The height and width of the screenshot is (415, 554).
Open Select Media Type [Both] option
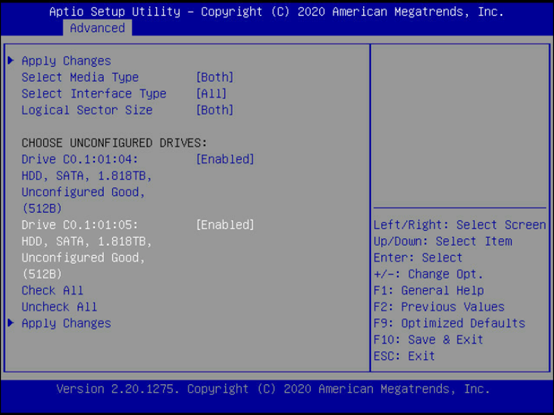(215, 77)
